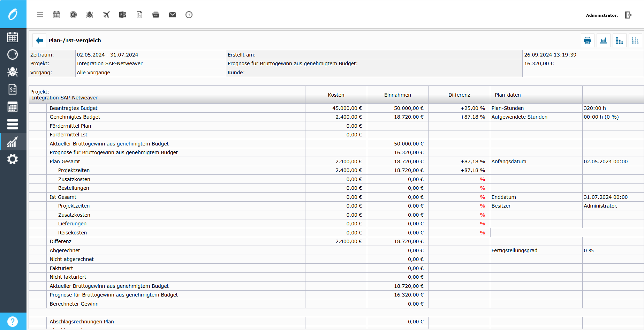
Task: Click the hamburger menu icon in top toolbar
Action: click(x=40, y=15)
